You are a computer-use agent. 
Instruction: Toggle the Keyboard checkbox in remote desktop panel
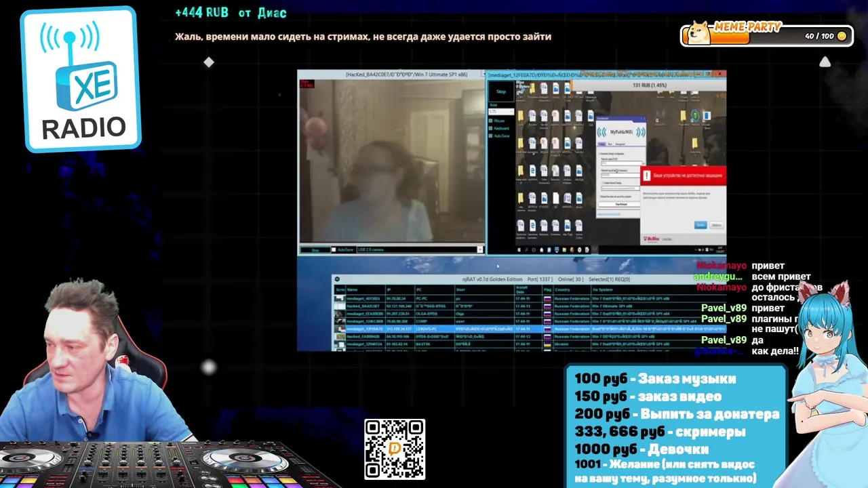click(491, 128)
